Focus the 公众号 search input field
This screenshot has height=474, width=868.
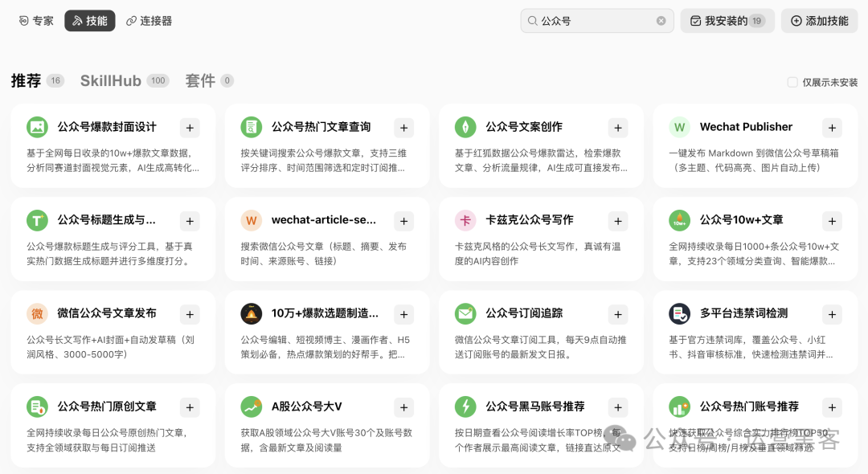596,21
